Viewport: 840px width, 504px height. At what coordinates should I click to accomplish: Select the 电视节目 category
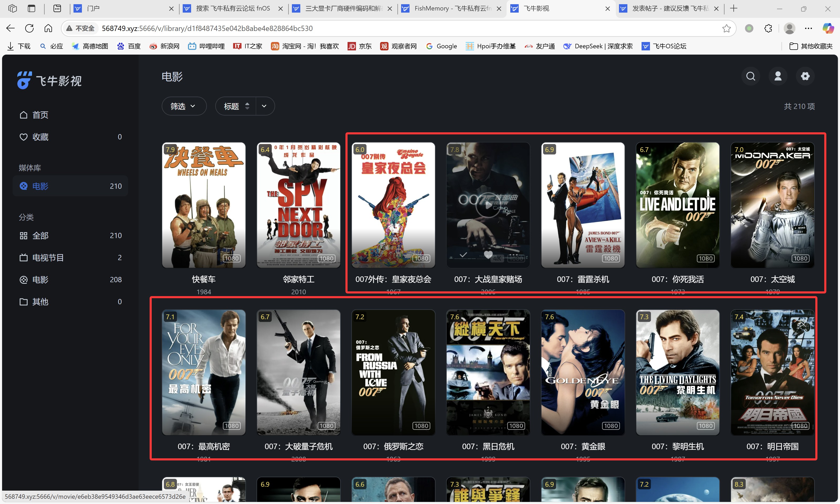click(70, 258)
